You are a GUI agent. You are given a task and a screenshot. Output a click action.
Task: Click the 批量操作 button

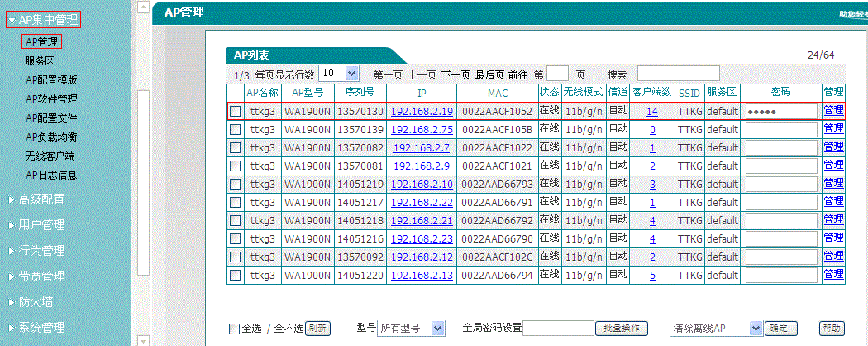click(x=622, y=329)
